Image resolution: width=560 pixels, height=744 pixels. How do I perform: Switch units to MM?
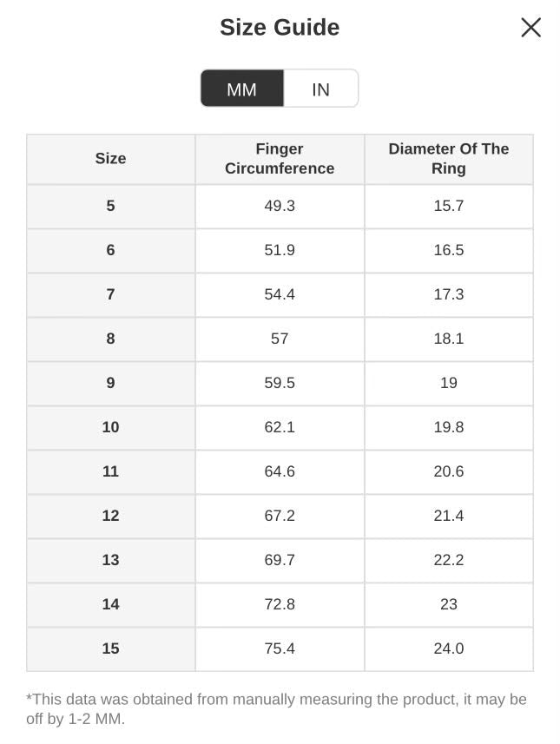[241, 89]
